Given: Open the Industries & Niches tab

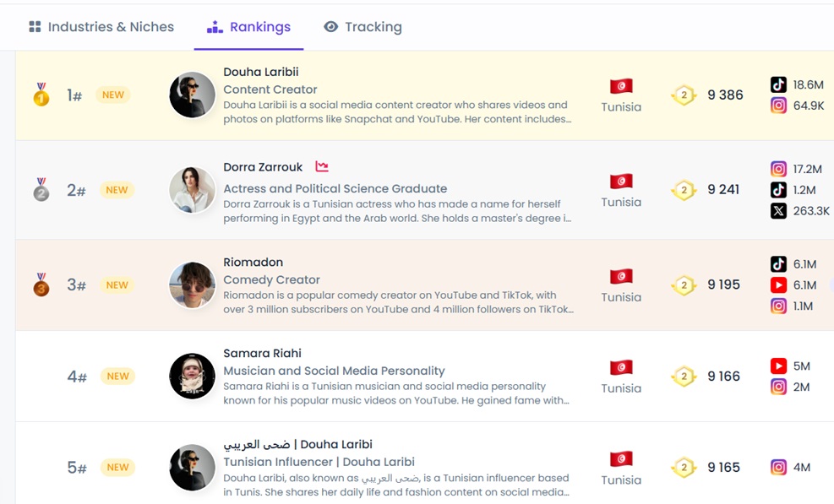Looking at the screenshot, I should point(101,27).
